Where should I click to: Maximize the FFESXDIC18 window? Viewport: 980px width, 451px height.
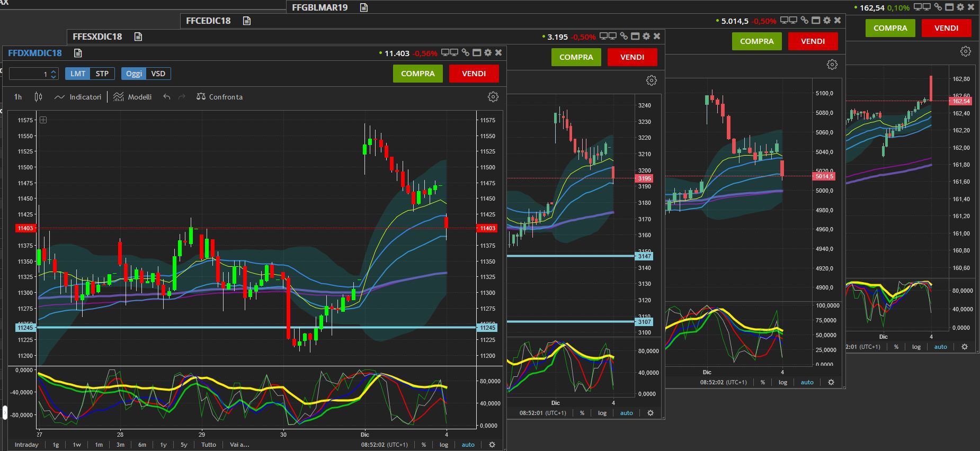(635, 37)
